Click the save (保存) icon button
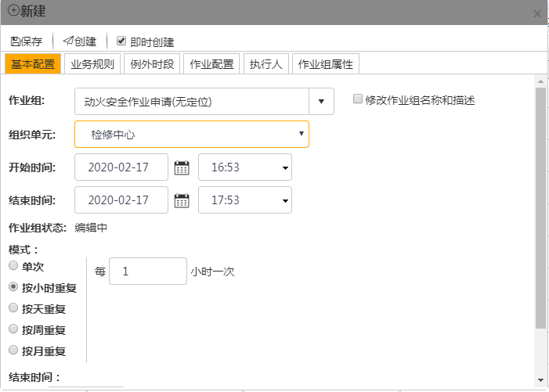The image size is (549, 392). [16, 41]
